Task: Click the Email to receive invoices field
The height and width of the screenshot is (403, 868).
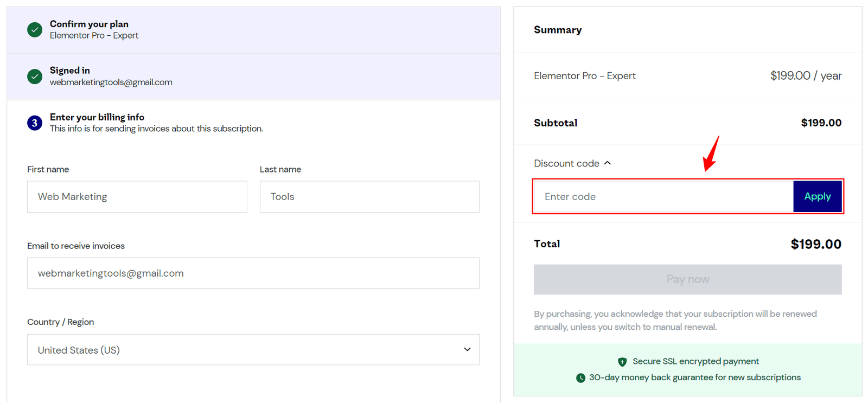Action: point(253,273)
